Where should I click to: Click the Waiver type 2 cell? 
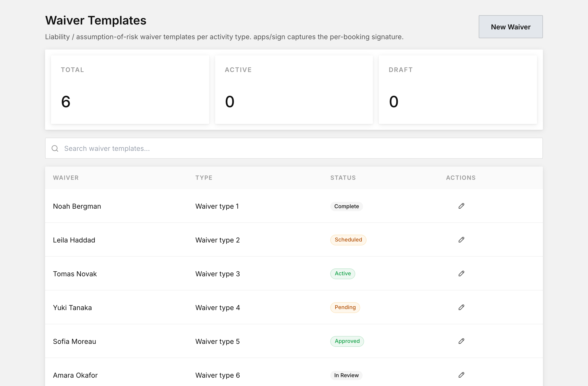[217, 240]
